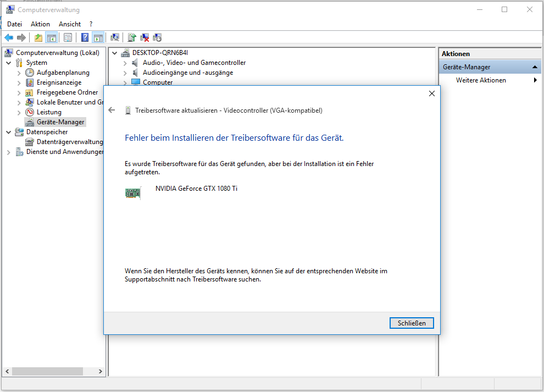Viewport: 544px width, 392px height.
Task: Click the blue Back arrow in toolbar
Action: point(9,37)
